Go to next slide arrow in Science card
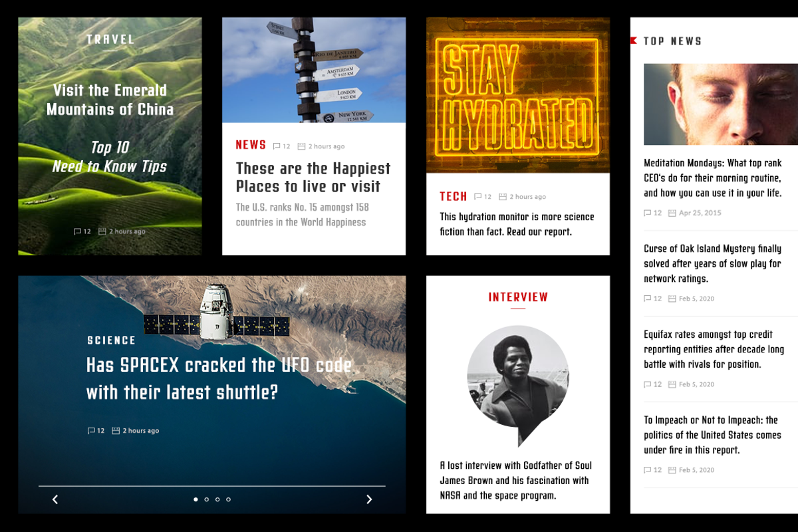Image resolution: width=798 pixels, height=532 pixels. click(369, 499)
